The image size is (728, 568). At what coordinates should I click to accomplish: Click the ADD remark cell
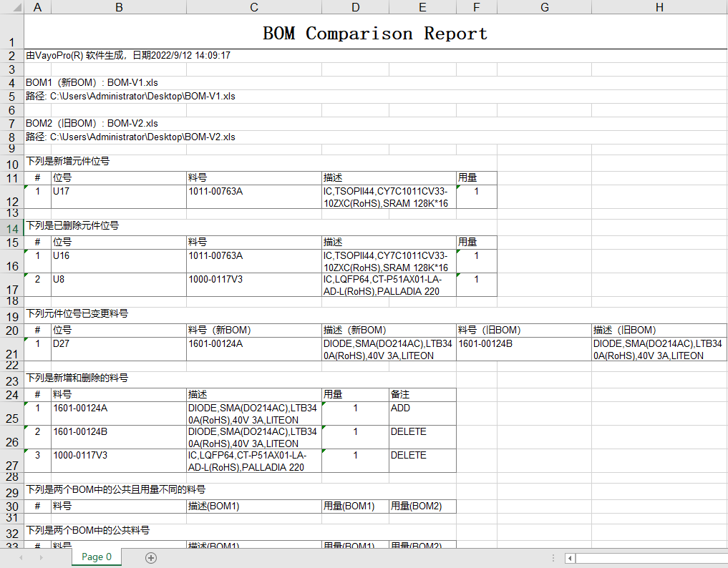(422, 408)
